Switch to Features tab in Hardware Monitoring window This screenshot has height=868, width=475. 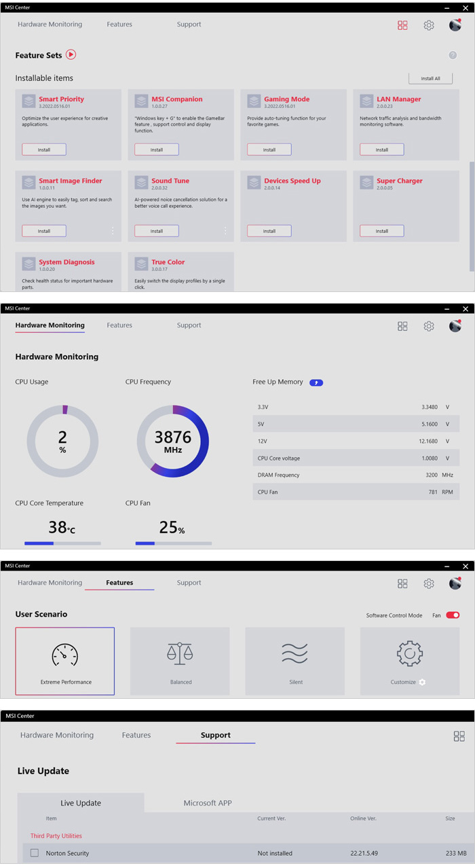pos(119,325)
